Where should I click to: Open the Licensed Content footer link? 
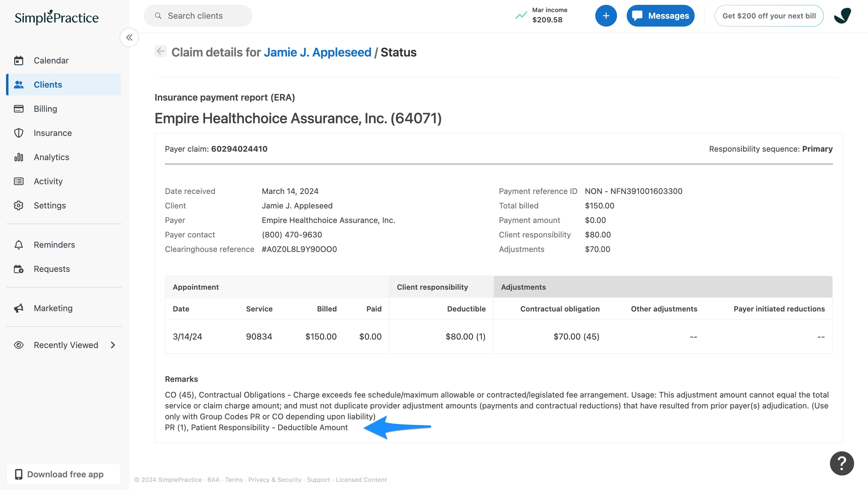click(361, 479)
